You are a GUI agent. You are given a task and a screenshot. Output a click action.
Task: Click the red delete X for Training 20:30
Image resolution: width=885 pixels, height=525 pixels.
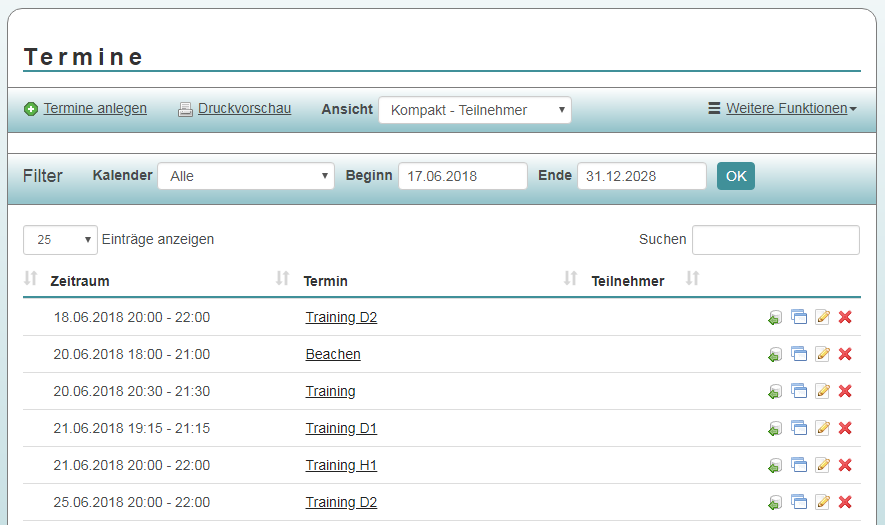(845, 391)
